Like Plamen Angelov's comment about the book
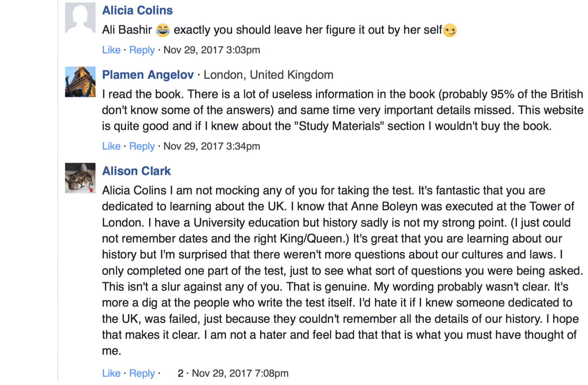The width and height of the screenshot is (588, 385). tap(111, 146)
